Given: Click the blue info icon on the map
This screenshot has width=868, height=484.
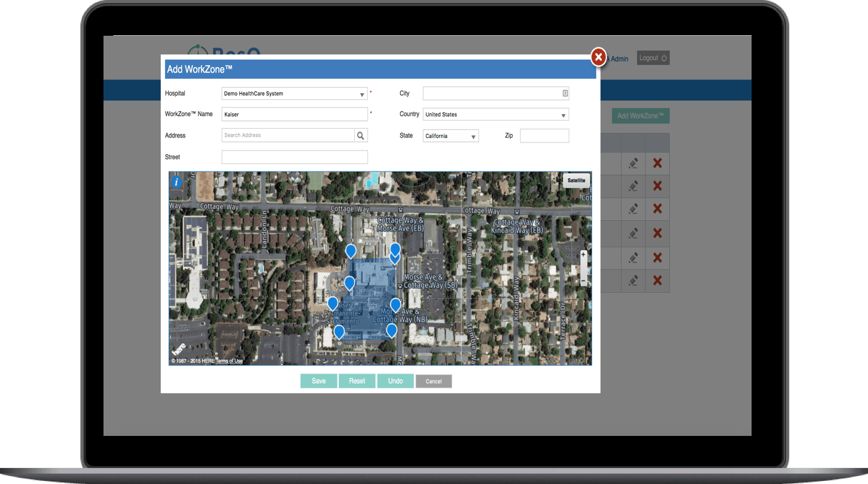Looking at the screenshot, I should click(177, 182).
